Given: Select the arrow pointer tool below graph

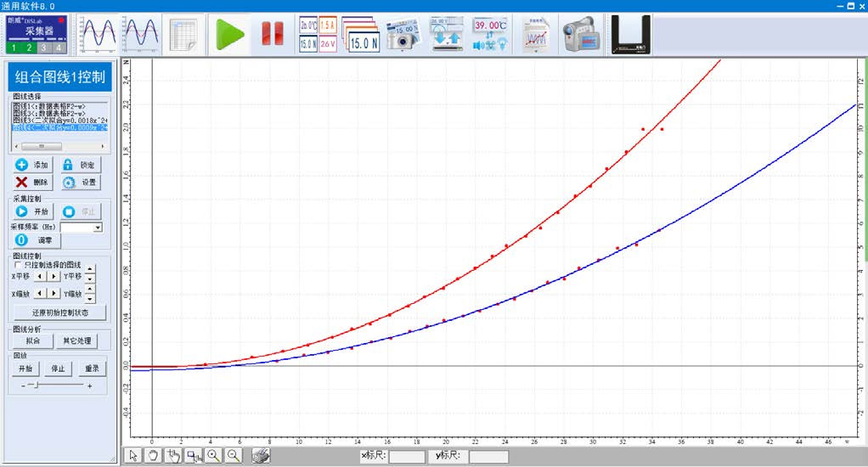Looking at the screenshot, I should coord(132,456).
